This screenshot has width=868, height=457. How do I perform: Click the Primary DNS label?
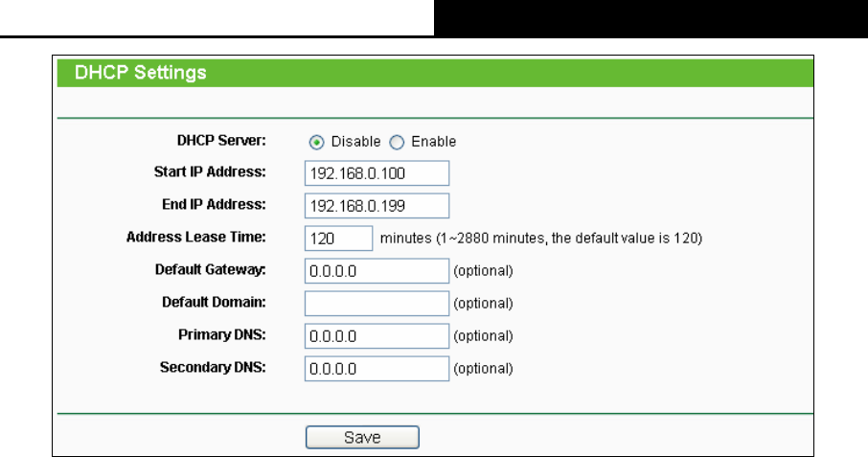(x=222, y=334)
